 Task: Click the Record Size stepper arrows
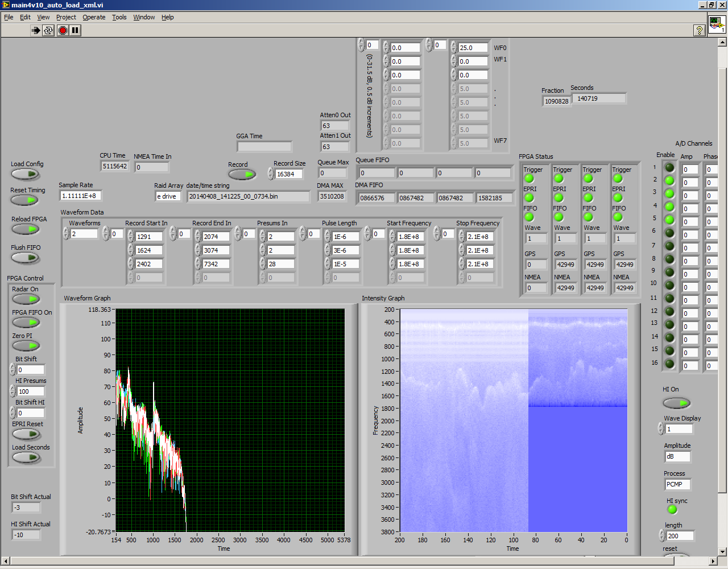[271, 174]
